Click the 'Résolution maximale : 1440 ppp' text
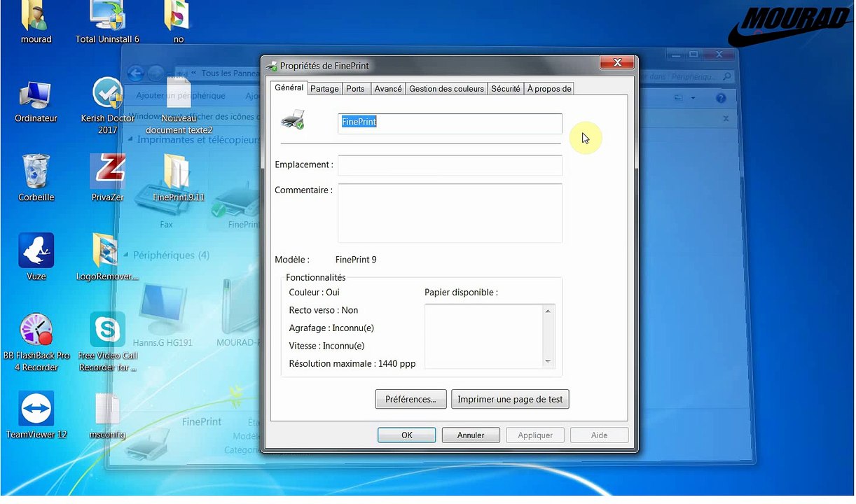 point(352,364)
